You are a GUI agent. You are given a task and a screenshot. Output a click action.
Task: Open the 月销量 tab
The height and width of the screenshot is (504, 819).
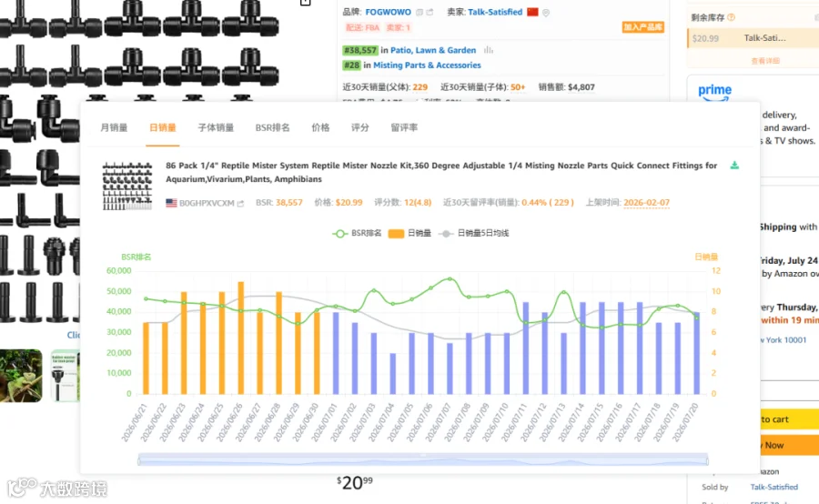(x=114, y=127)
